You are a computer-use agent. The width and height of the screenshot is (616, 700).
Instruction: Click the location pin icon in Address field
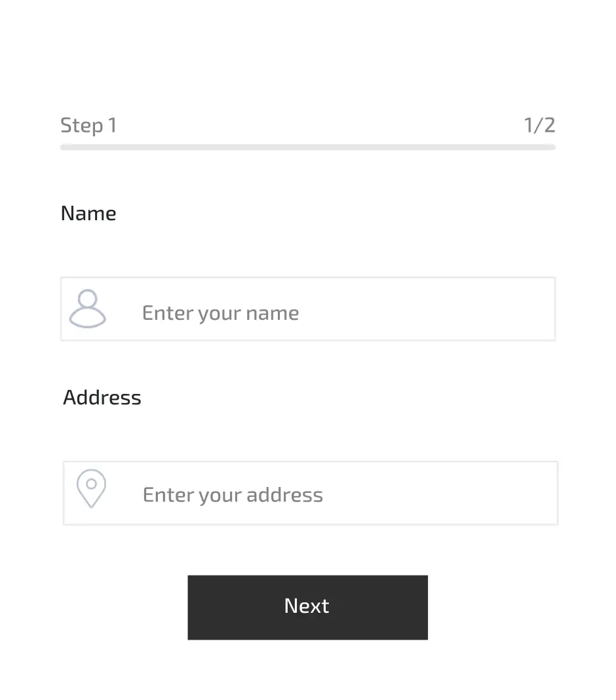coord(91,488)
